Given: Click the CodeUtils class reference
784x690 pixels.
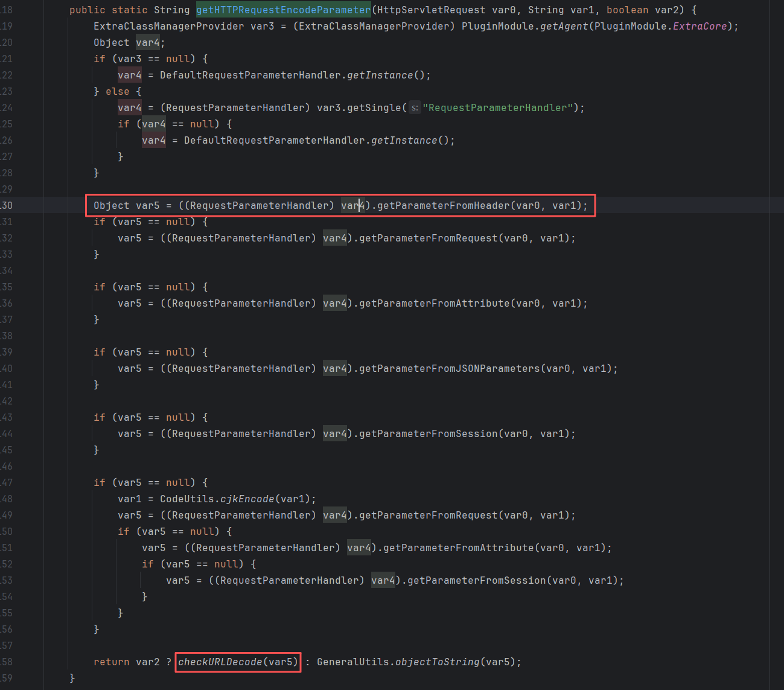Looking at the screenshot, I should pyautogui.click(x=186, y=499).
